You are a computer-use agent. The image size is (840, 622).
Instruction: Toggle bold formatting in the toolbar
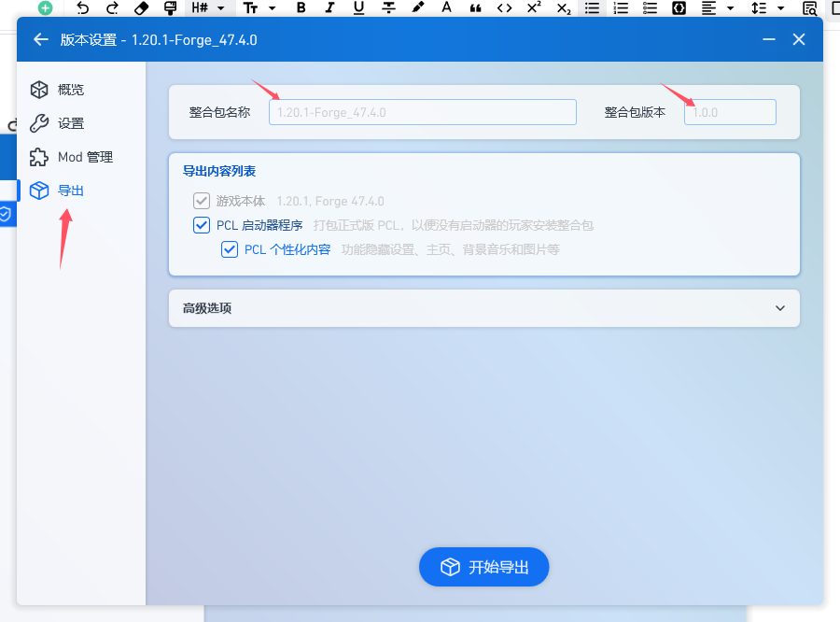pos(301,8)
